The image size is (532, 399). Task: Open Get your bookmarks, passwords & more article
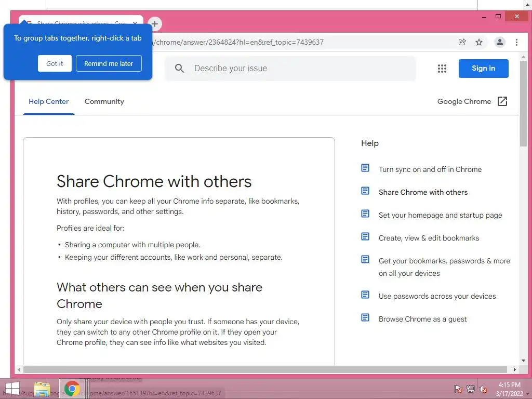point(444,267)
